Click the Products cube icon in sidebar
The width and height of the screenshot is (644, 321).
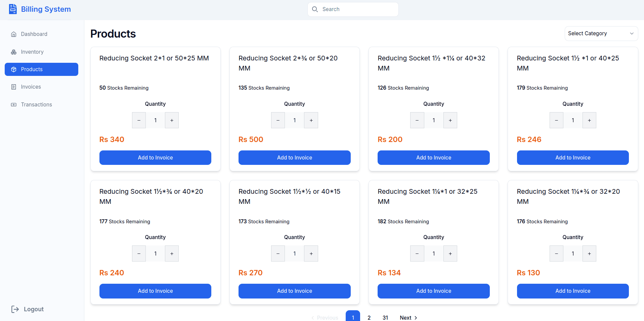tap(14, 70)
